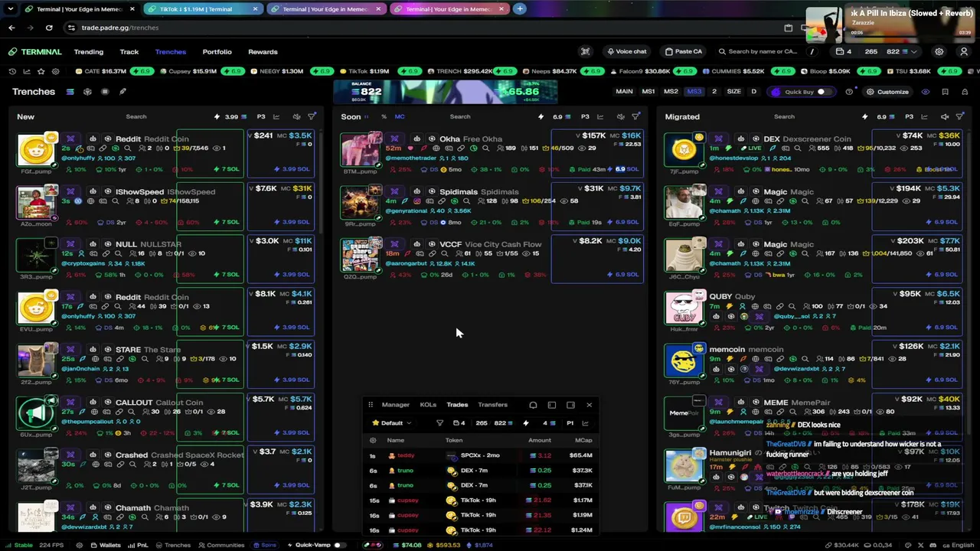Screen dimensions: 980x551
Task: Open the P3 preset selector in Soon column
Action: click(x=585, y=117)
